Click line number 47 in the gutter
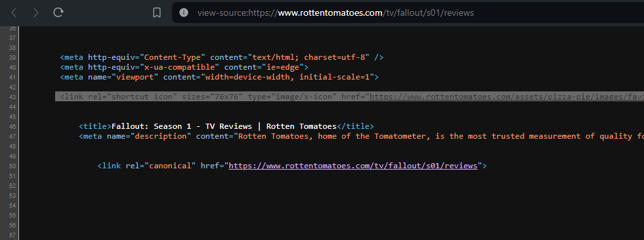This screenshot has height=240, width=644. pos(12,136)
